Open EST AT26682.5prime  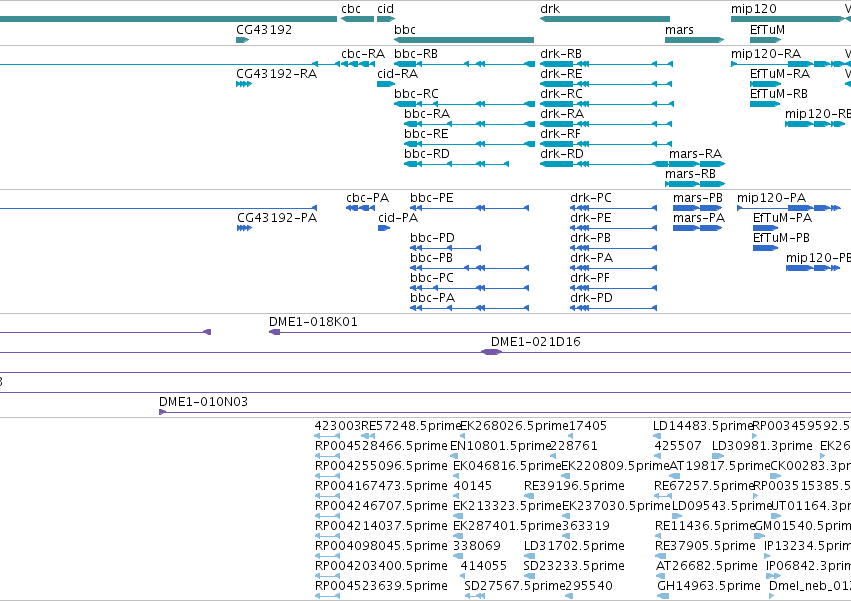(x=707, y=567)
